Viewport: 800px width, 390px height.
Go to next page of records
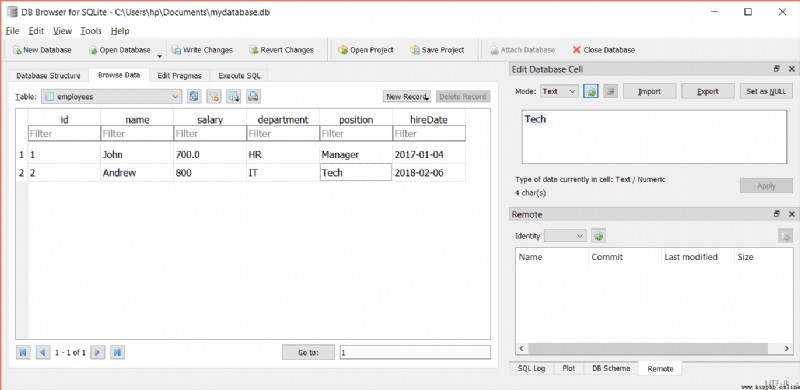(97, 352)
